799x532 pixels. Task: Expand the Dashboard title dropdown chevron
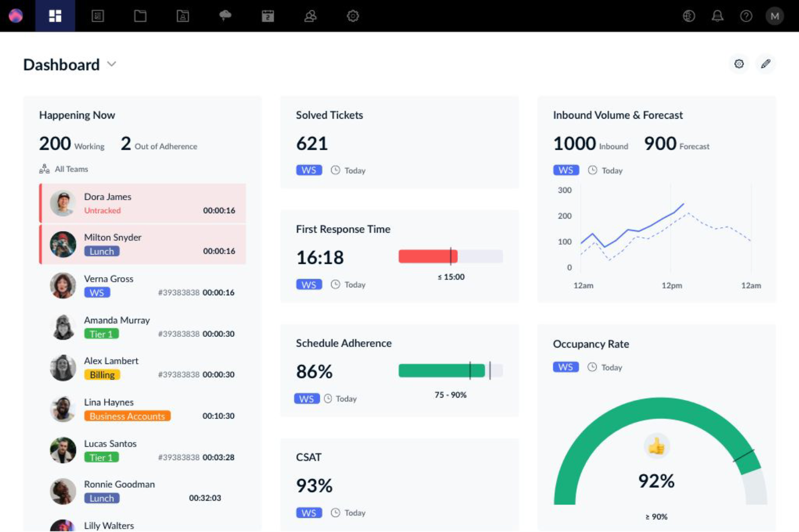click(112, 64)
